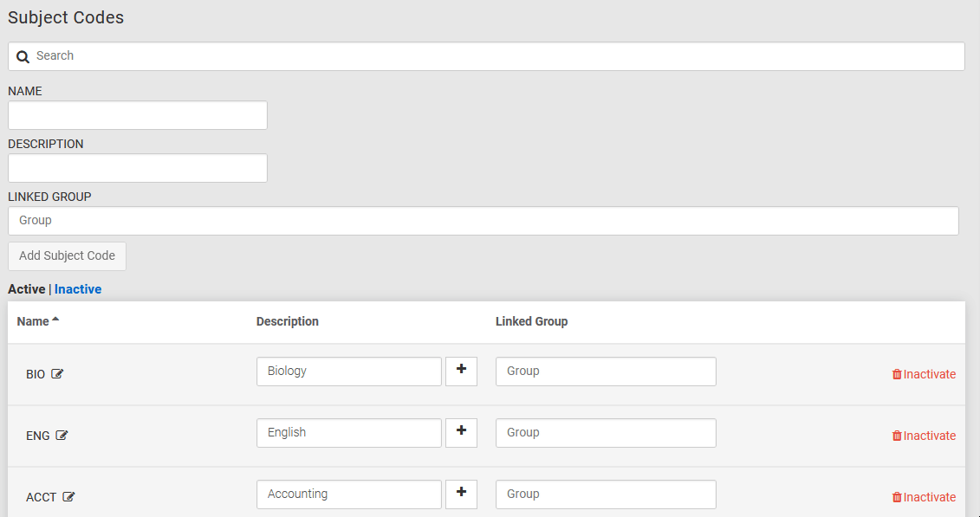The image size is (980, 517).
Task: Inactivate the ACCT subject code
Action: tap(924, 497)
